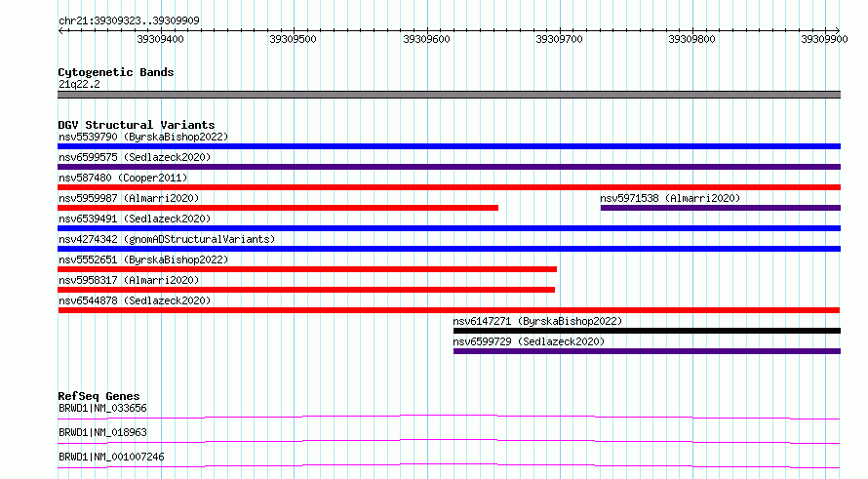Open the nsv5958317 (Almarri2020) label
The image size is (868, 479).
129,280
